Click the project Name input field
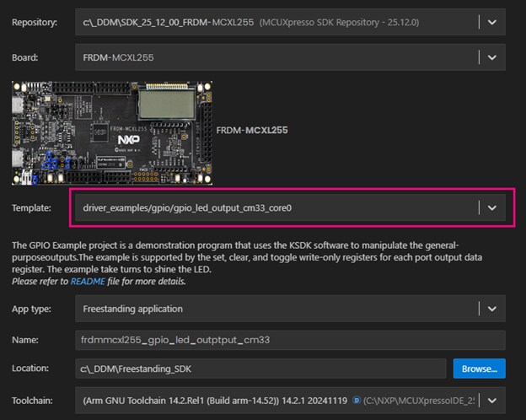The image size is (526, 420). coord(290,340)
